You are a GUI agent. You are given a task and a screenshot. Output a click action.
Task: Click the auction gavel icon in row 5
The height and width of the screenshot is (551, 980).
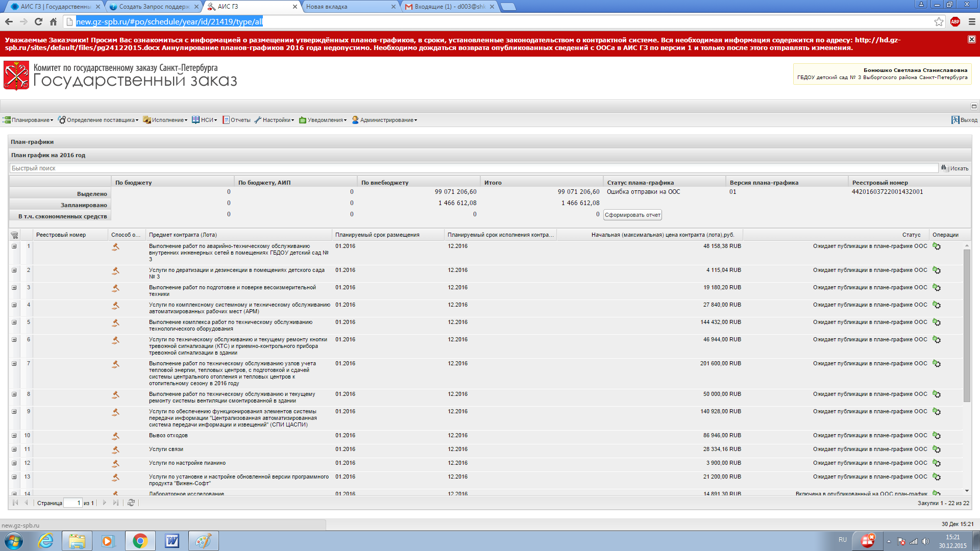coord(116,323)
